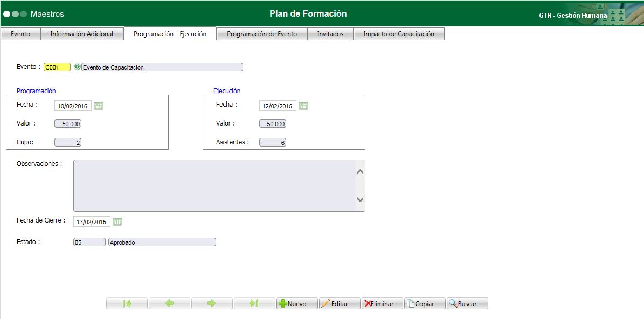Click the Buscar button

467,303
